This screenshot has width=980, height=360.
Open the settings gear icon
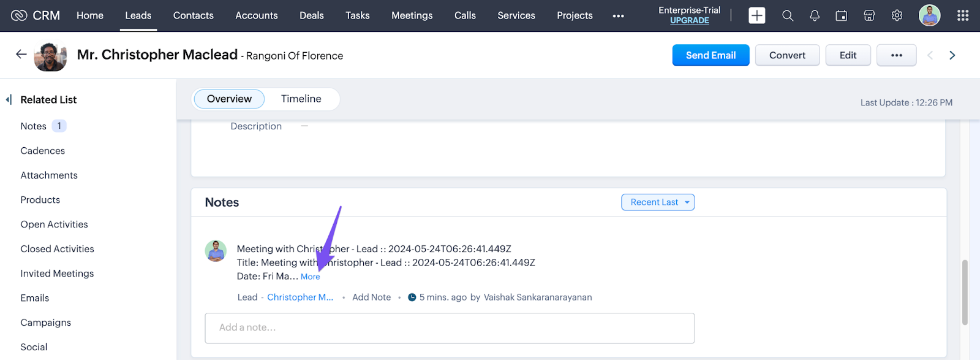tap(897, 16)
